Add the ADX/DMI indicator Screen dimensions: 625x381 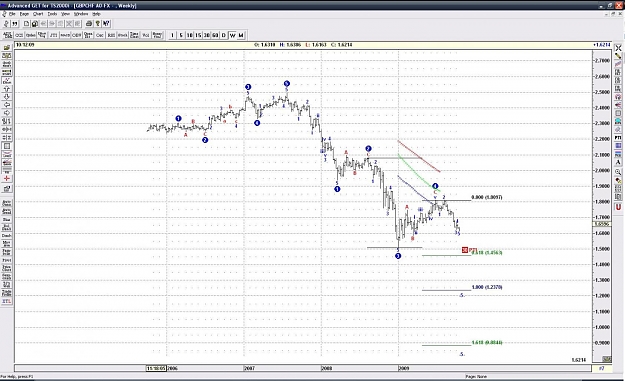[x=7, y=35]
